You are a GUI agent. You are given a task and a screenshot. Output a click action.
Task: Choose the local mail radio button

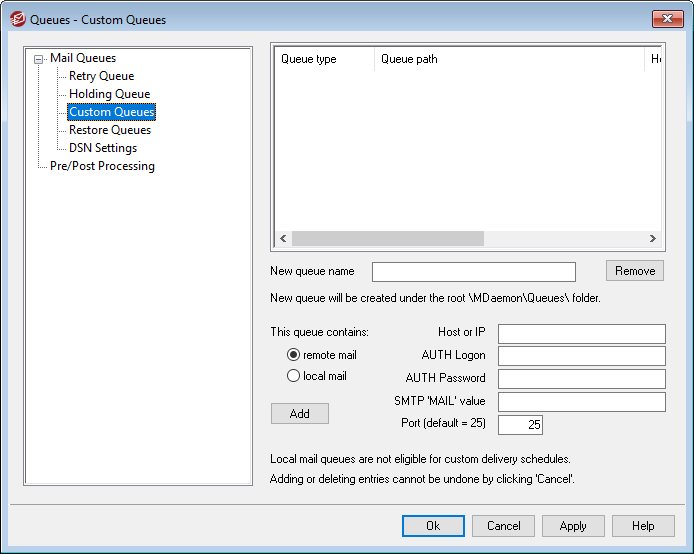pyautogui.click(x=294, y=376)
